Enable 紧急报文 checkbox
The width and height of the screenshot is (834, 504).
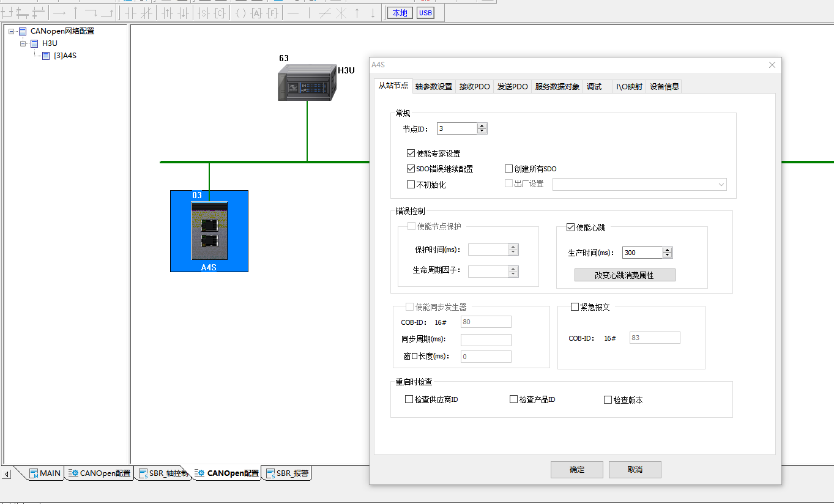click(x=575, y=307)
